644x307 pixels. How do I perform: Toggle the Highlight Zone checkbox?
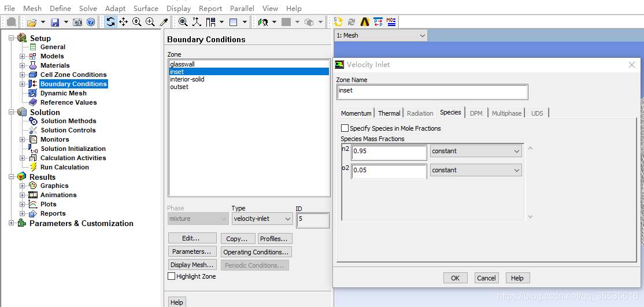click(172, 276)
